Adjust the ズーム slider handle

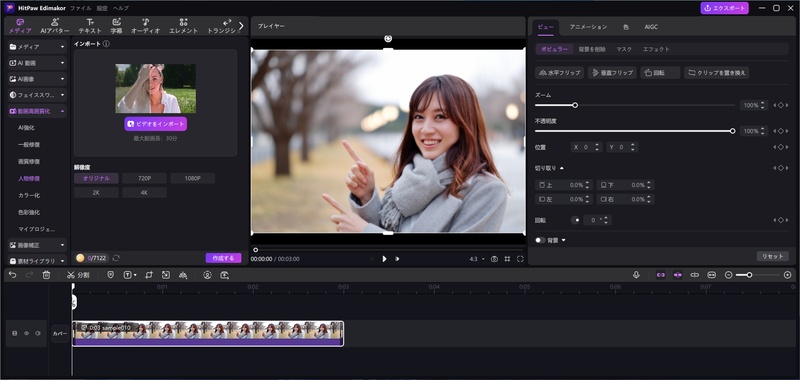[x=575, y=105]
